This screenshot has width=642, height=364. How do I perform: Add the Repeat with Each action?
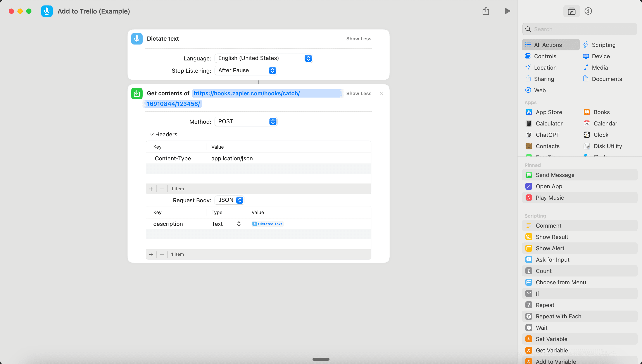click(580, 316)
